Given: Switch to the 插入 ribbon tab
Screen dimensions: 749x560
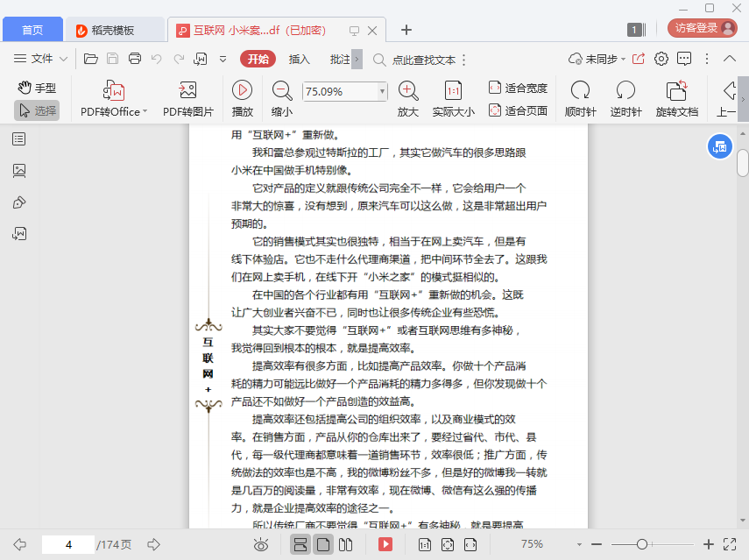Looking at the screenshot, I should pyautogui.click(x=300, y=60).
